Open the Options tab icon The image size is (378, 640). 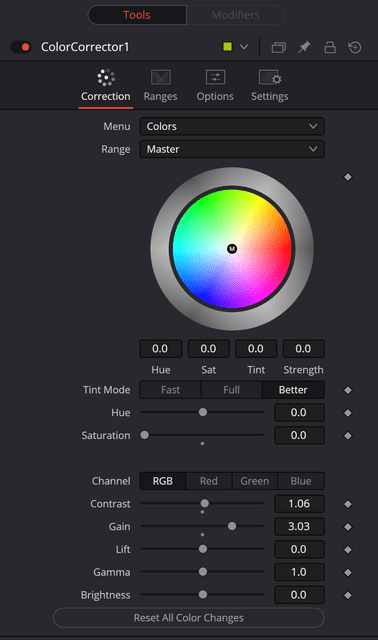(x=215, y=77)
